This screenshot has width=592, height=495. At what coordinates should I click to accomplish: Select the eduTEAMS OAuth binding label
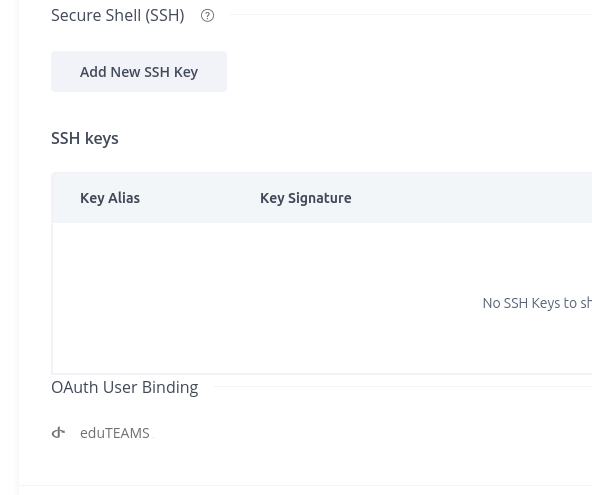(x=115, y=433)
